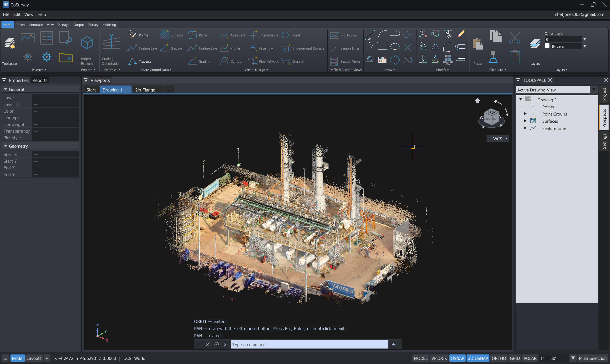
Task: Open the Edit menu
Action: (x=17, y=15)
